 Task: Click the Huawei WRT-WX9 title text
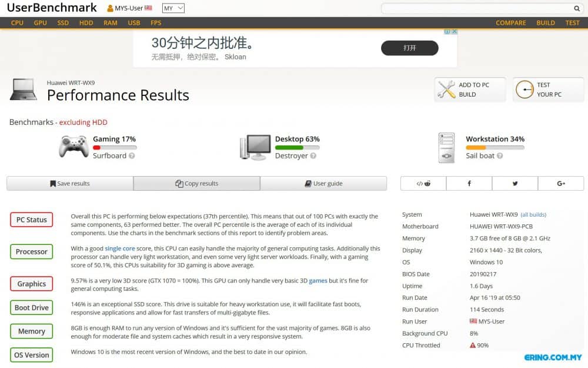coord(71,82)
